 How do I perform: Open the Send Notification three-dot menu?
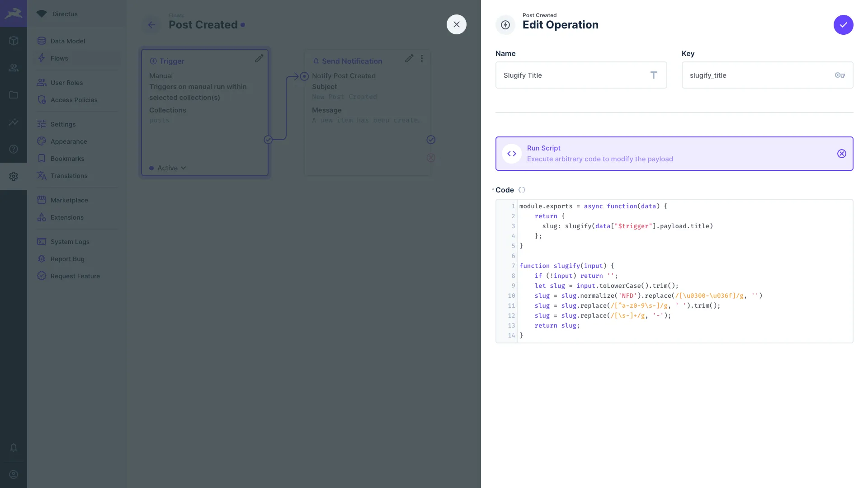click(x=422, y=58)
